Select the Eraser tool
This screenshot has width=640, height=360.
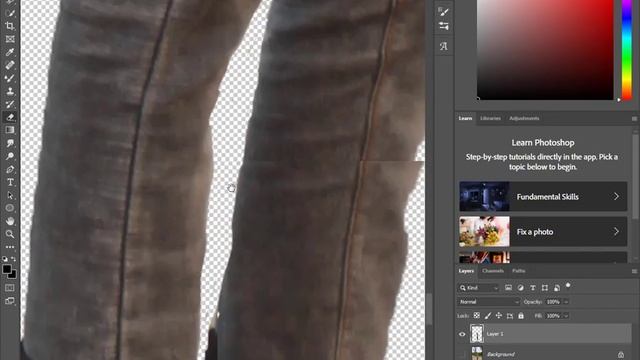10,117
